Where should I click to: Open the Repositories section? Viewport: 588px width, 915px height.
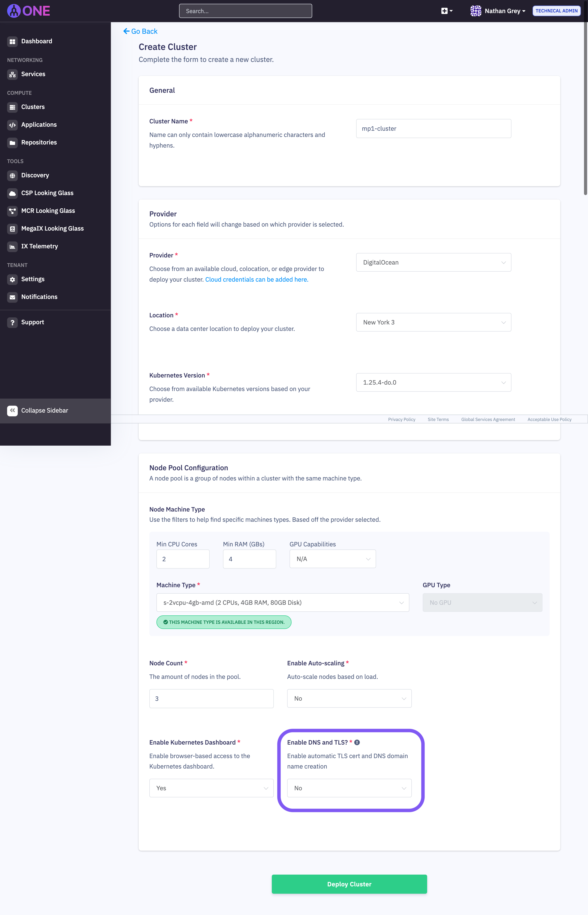39,142
